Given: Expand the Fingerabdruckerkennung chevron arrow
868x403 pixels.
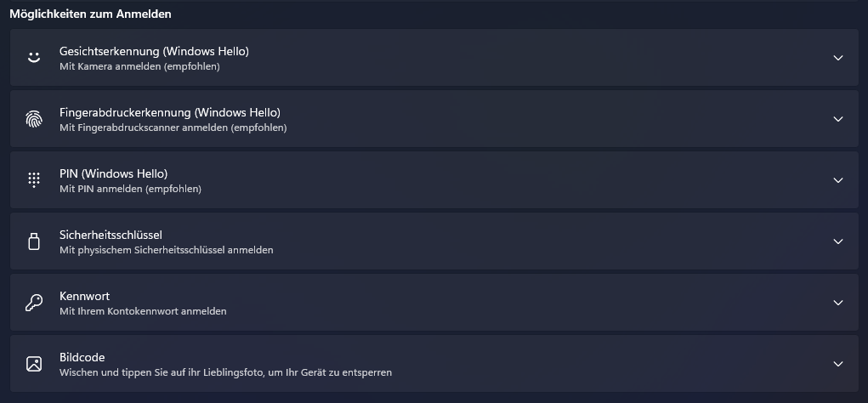Looking at the screenshot, I should pyautogui.click(x=838, y=119).
